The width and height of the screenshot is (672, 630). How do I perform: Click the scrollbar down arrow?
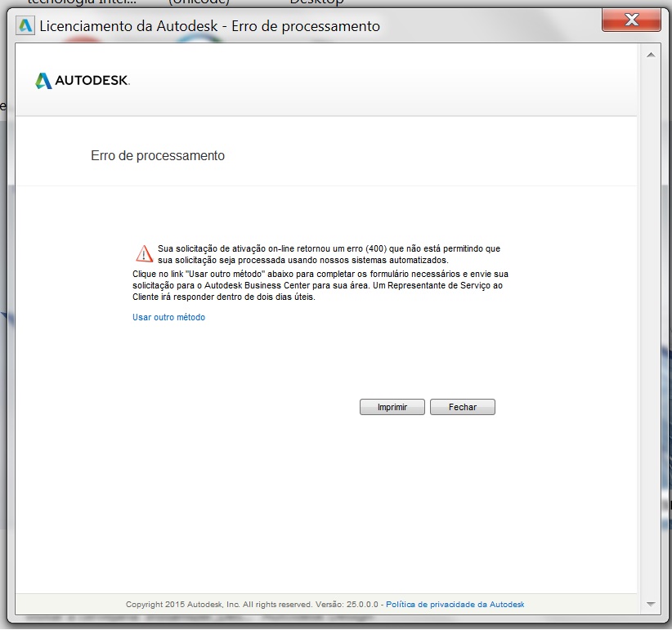[x=651, y=605]
